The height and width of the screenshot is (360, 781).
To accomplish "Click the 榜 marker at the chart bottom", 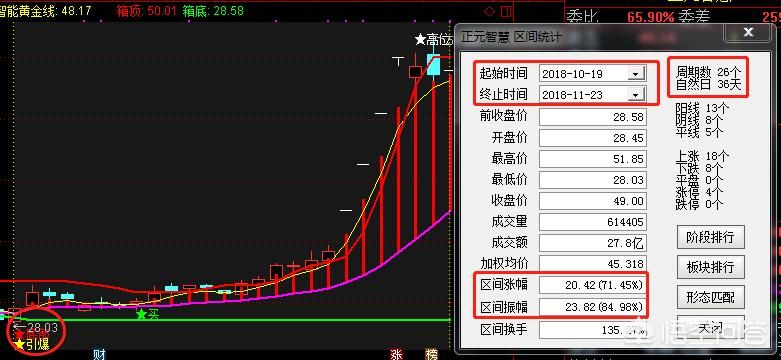I will click(431, 355).
